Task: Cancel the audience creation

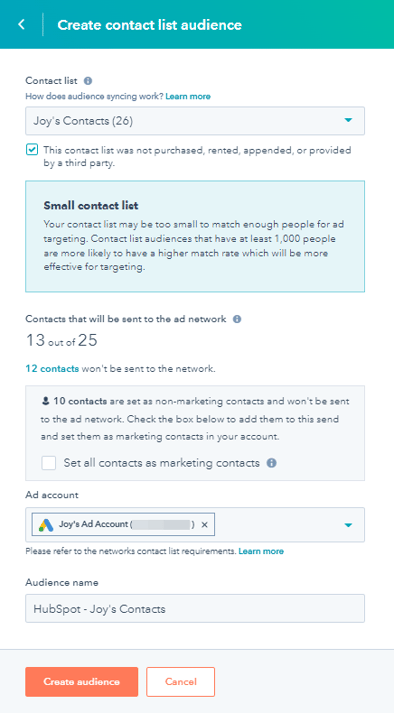Action: tap(181, 682)
